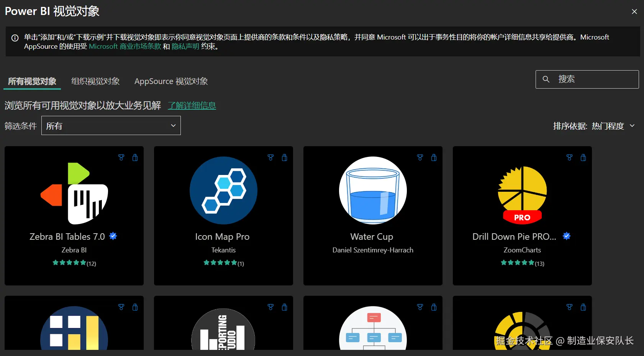Click the star rating with (13) reviews

tap(523, 263)
